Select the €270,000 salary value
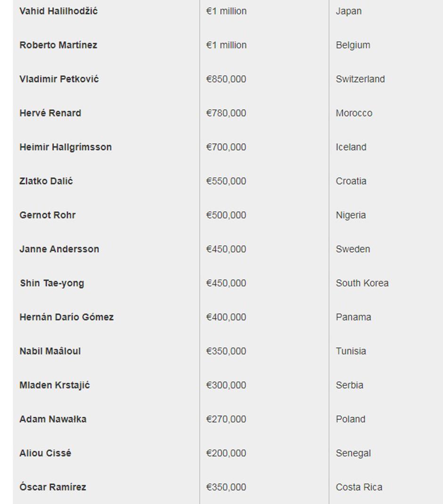This screenshot has height=504, width=443. pos(226,419)
